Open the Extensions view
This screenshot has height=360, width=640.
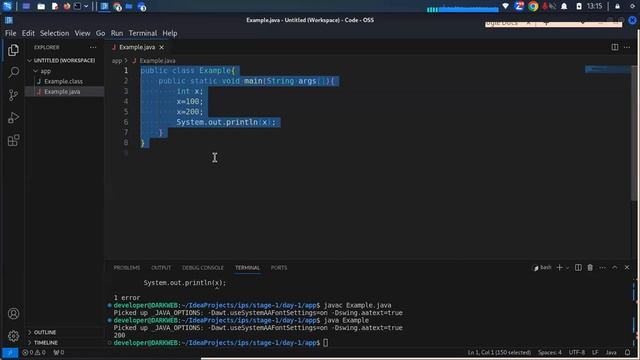pyautogui.click(x=13, y=140)
